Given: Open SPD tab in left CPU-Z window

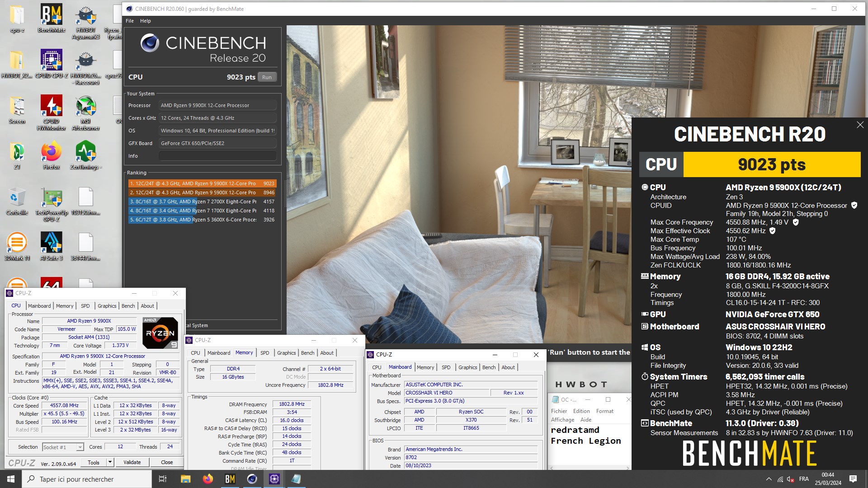Looking at the screenshot, I should (85, 306).
